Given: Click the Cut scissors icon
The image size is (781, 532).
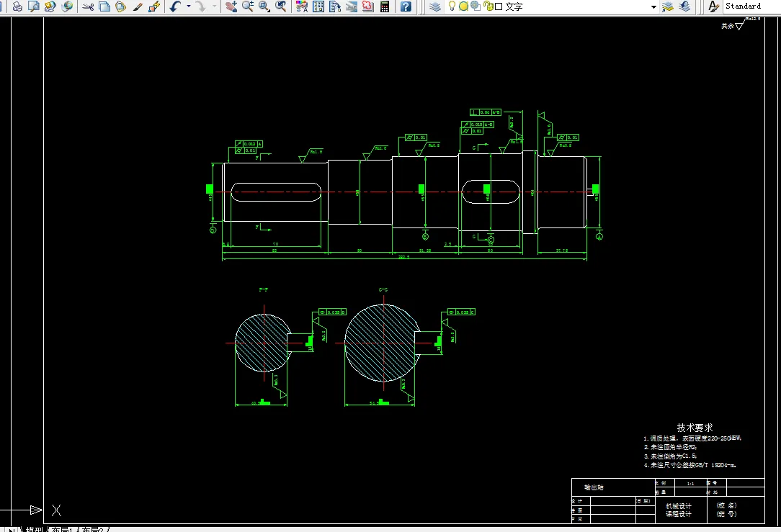Looking at the screenshot, I should point(88,6).
